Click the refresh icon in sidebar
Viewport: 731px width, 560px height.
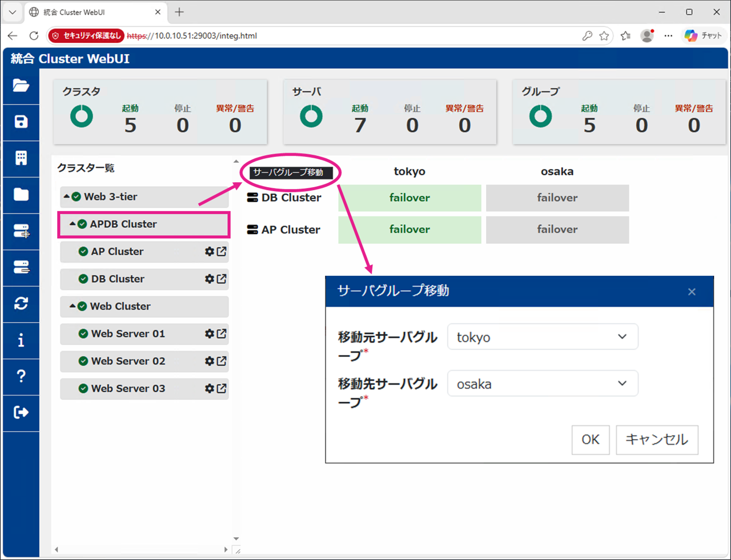tap(21, 304)
